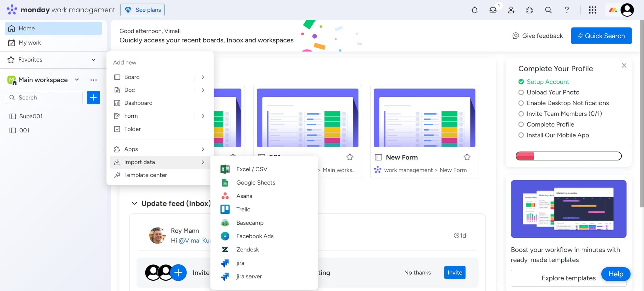This screenshot has height=291, width=644.
Task: Open the Inbox icon with badge
Action: [x=493, y=10]
